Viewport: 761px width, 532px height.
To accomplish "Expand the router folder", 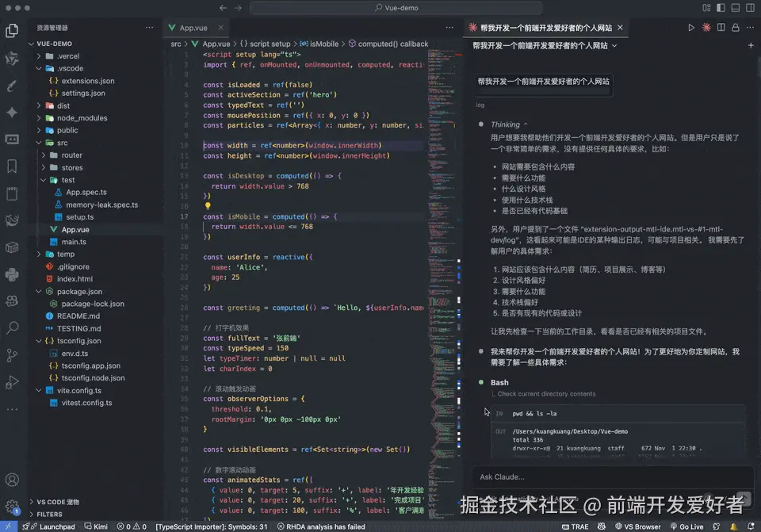I will click(x=43, y=155).
